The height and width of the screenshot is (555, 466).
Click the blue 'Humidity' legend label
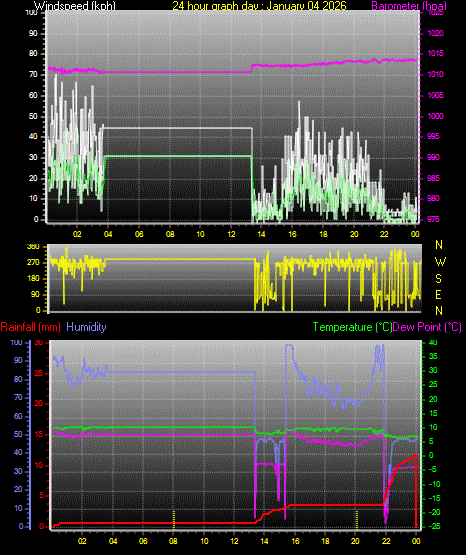coord(86,327)
